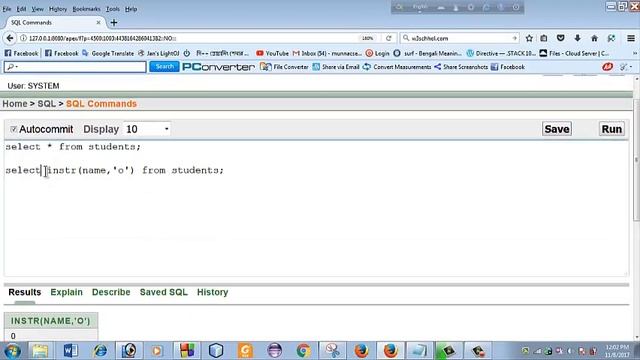640x360 pixels.
Task: Open the Files - Cloud Server bookmark
Action: pyautogui.click(x=574, y=53)
